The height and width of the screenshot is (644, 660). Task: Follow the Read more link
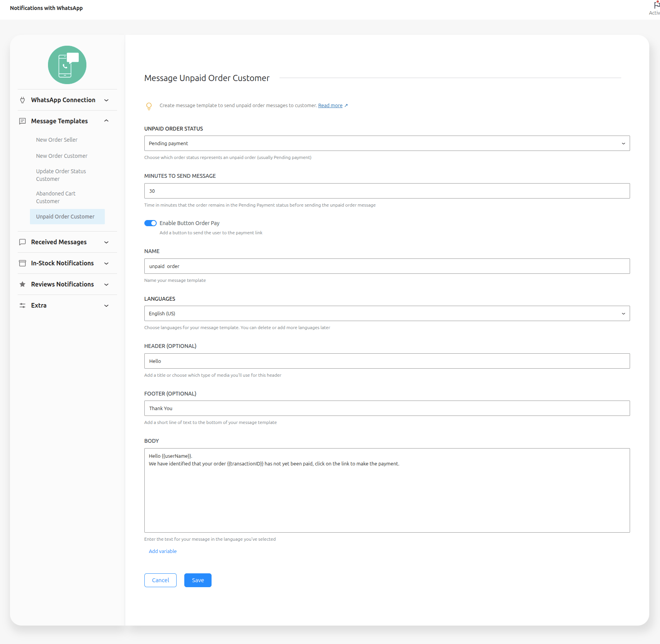click(x=330, y=106)
